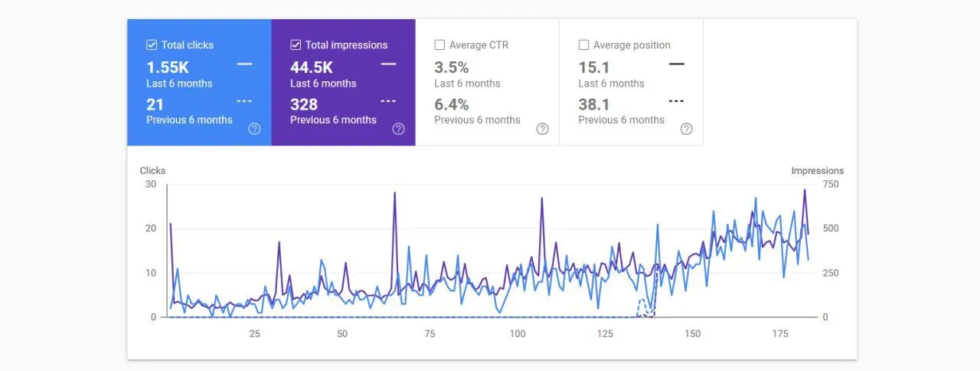Click the Impressions axis label
The height and width of the screenshot is (371, 980).
(818, 171)
